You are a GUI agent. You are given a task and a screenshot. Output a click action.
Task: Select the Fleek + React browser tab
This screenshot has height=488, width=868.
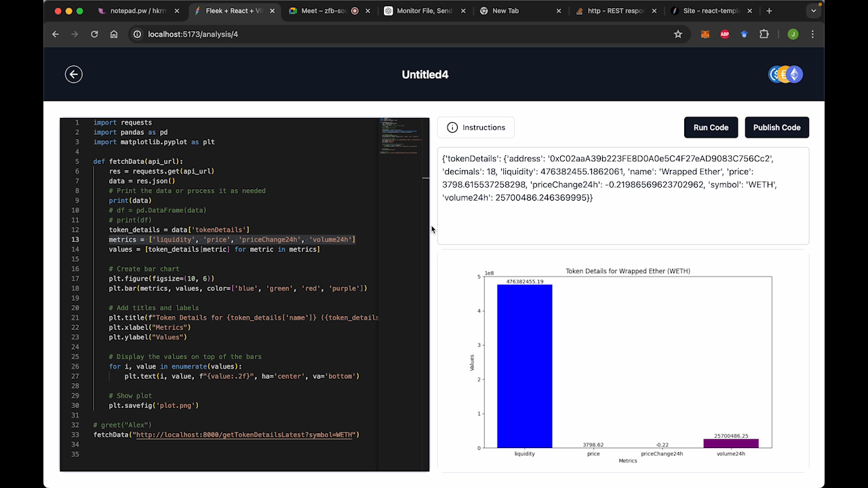pyautogui.click(x=234, y=11)
